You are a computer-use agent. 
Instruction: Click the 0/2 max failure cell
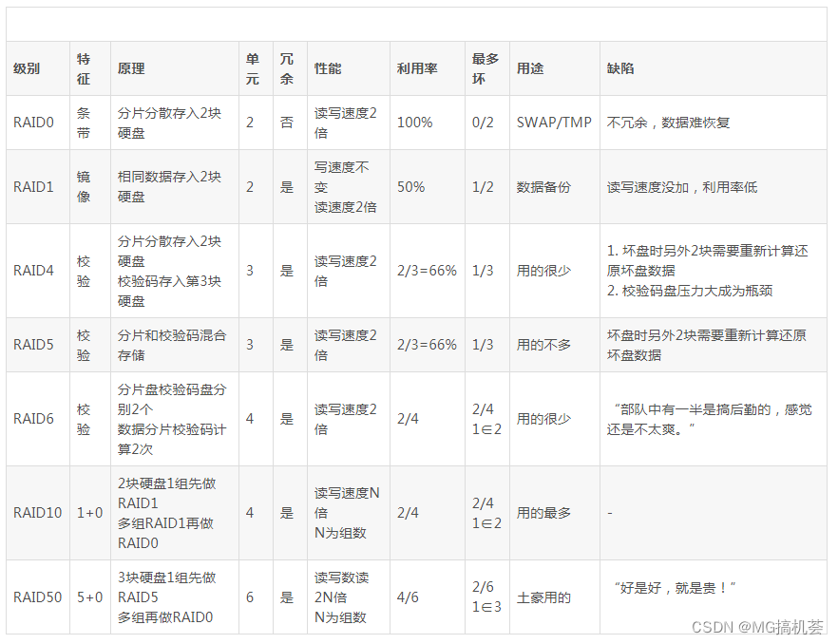(487, 123)
